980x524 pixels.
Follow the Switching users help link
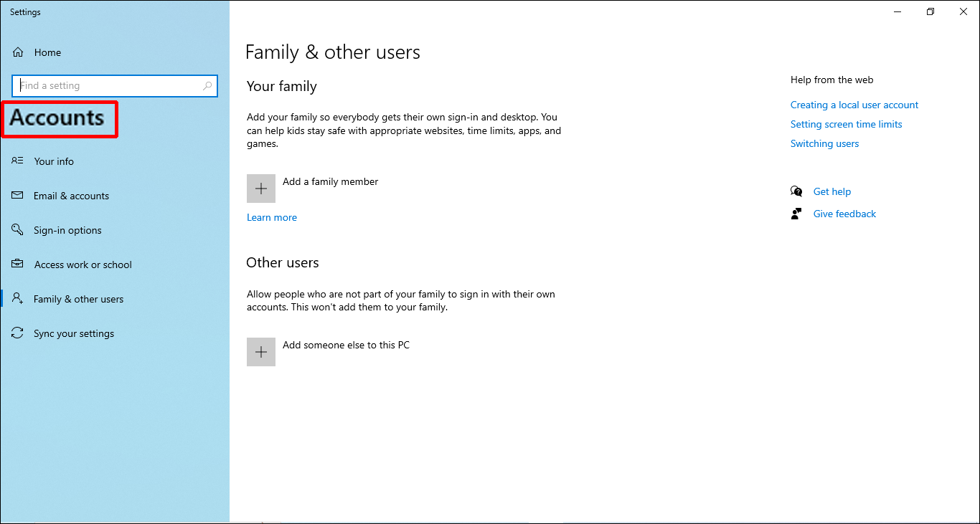pyautogui.click(x=824, y=143)
